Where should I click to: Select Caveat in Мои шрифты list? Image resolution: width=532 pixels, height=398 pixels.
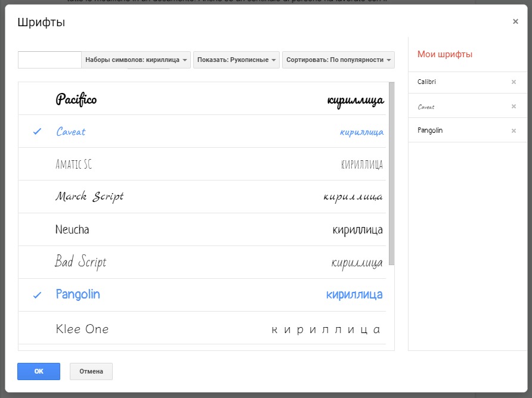point(426,107)
